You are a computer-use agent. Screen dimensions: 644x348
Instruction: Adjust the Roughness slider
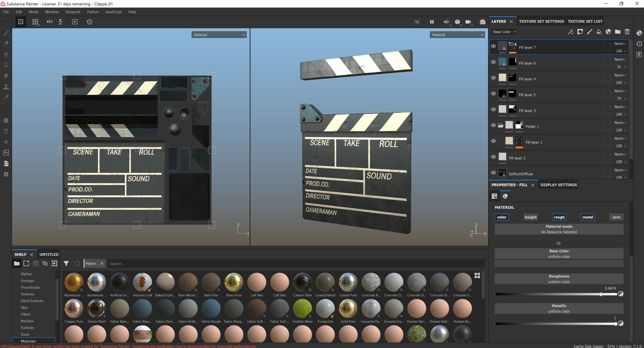pyautogui.click(x=601, y=294)
